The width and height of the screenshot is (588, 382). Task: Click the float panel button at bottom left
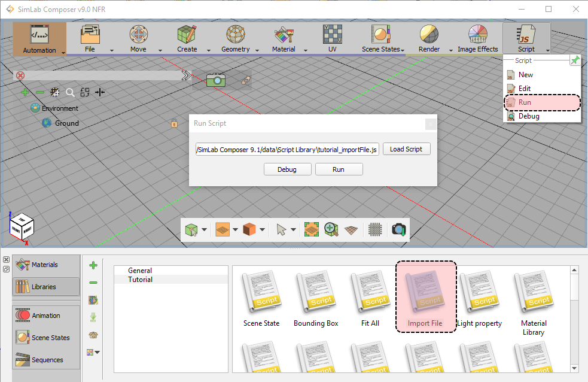6,269
